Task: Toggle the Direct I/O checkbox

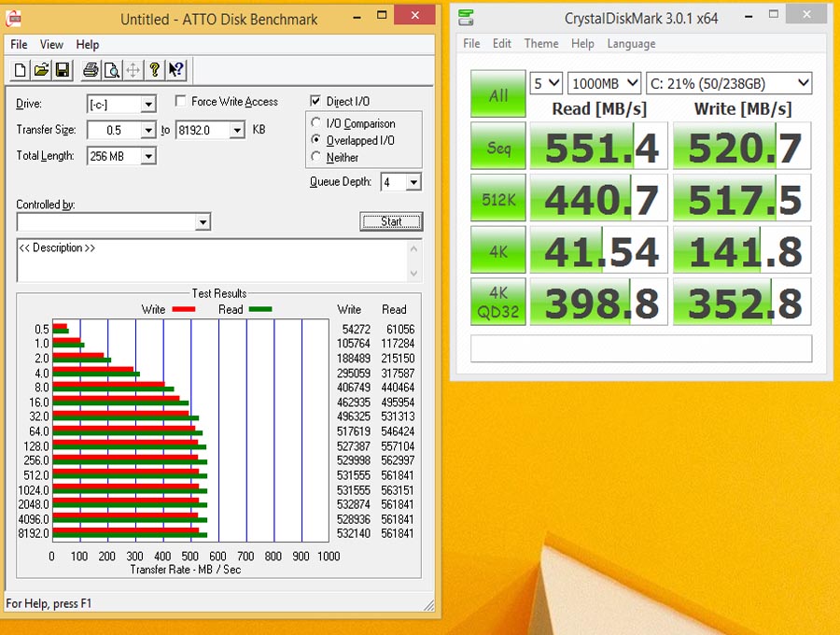Action: click(315, 101)
